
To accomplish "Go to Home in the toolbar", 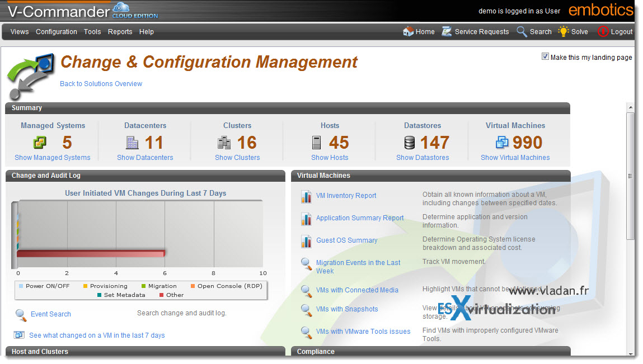I will click(425, 31).
